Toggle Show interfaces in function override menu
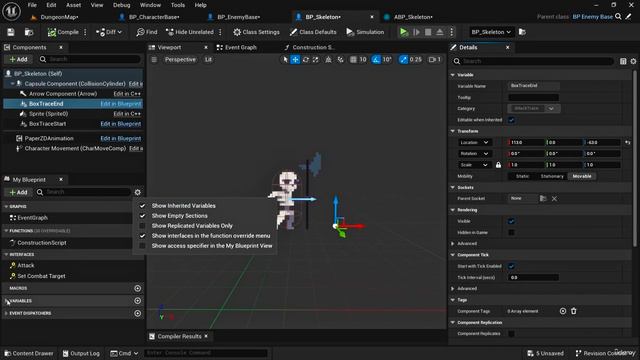 pos(204,236)
